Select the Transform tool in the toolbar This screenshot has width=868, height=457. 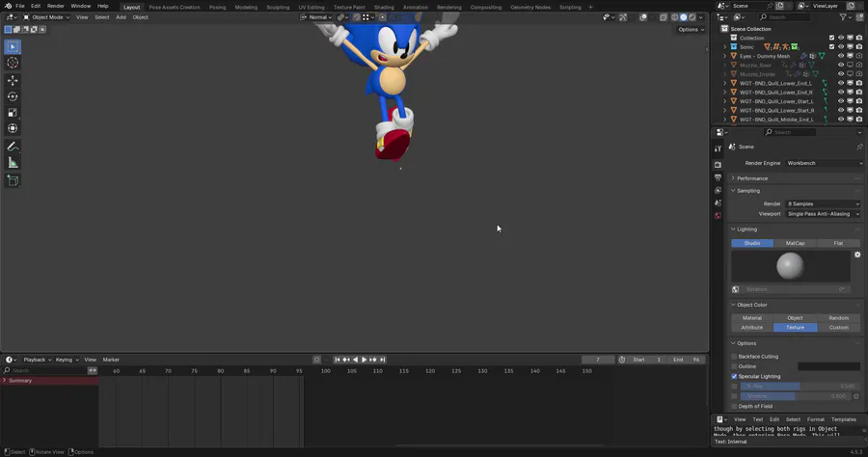[13, 128]
